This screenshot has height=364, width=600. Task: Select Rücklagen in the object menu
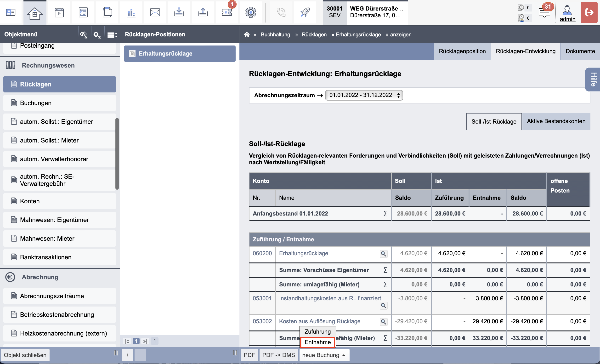pyautogui.click(x=59, y=84)
